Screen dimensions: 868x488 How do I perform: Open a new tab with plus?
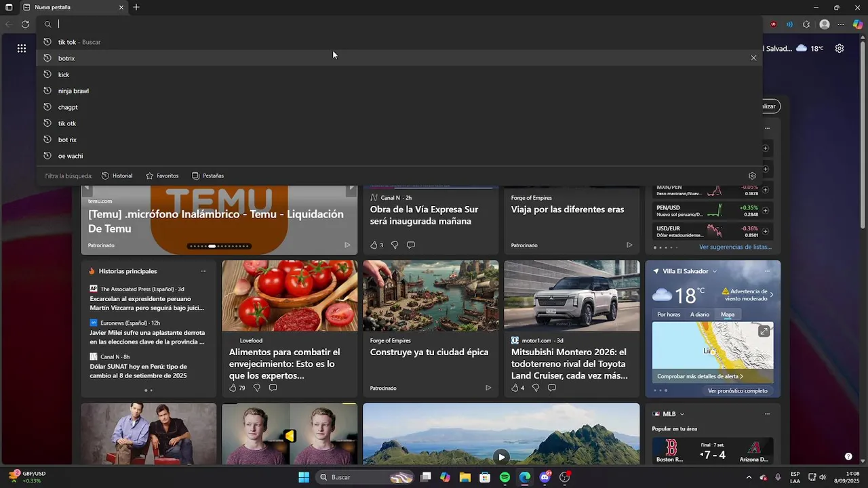(x=136, y=7)
